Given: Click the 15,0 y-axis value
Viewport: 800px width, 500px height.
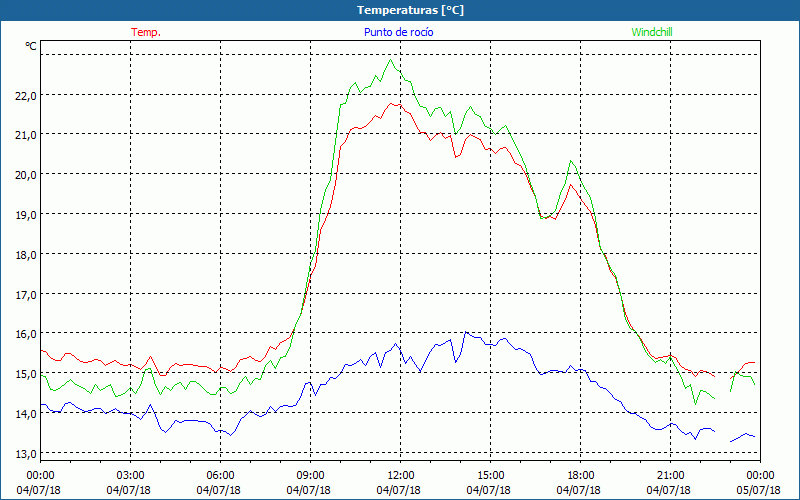Looking at the screenshot, I should click(26, 374).
